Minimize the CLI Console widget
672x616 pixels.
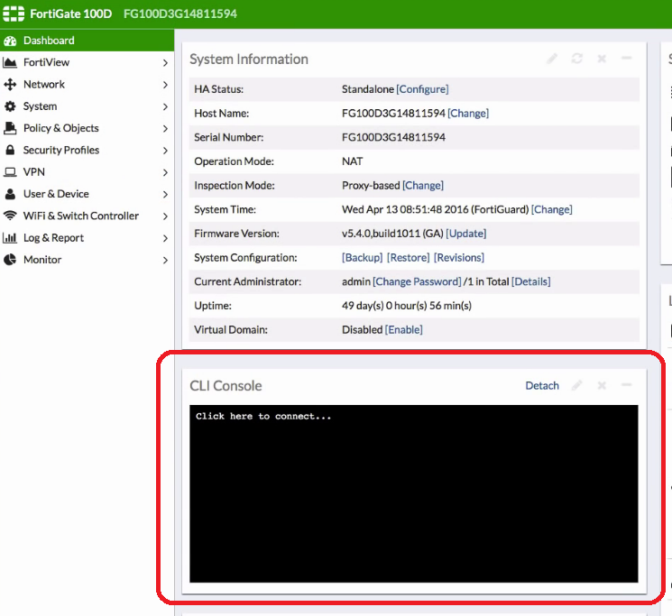coord(627,385)
